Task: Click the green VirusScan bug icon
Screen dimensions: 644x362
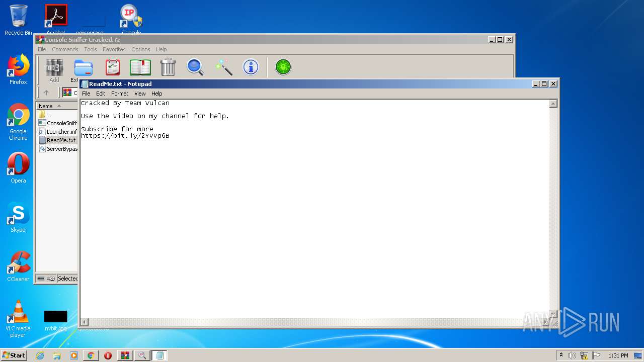Action: pos(283,67)
